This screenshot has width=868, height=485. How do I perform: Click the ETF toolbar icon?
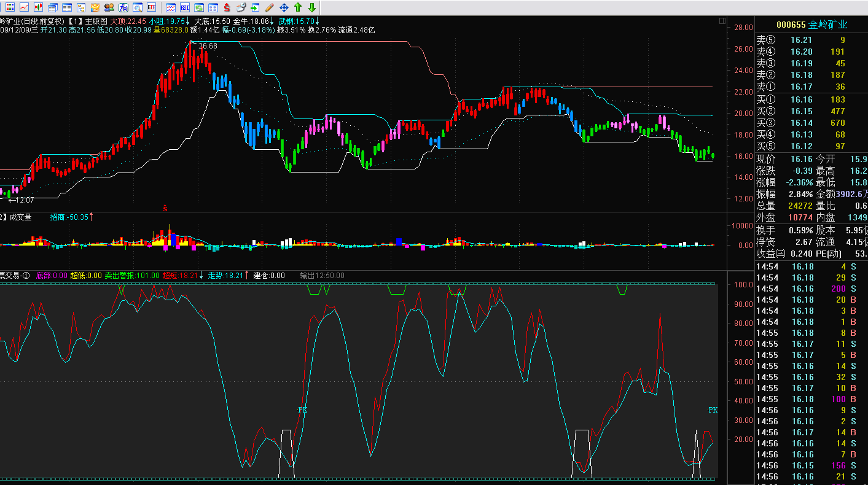pos(151,7)
